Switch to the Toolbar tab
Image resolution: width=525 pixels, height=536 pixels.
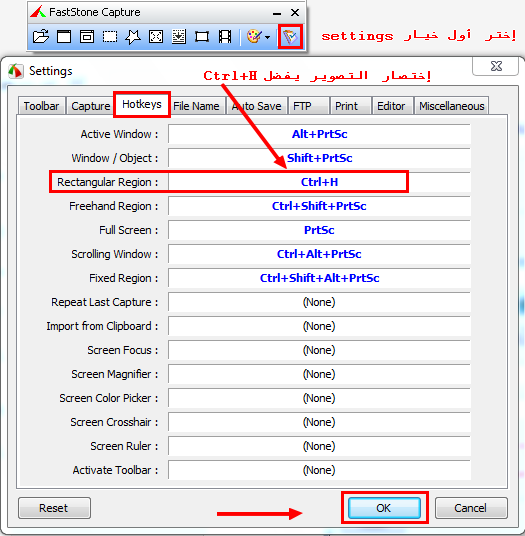(41, 106)
